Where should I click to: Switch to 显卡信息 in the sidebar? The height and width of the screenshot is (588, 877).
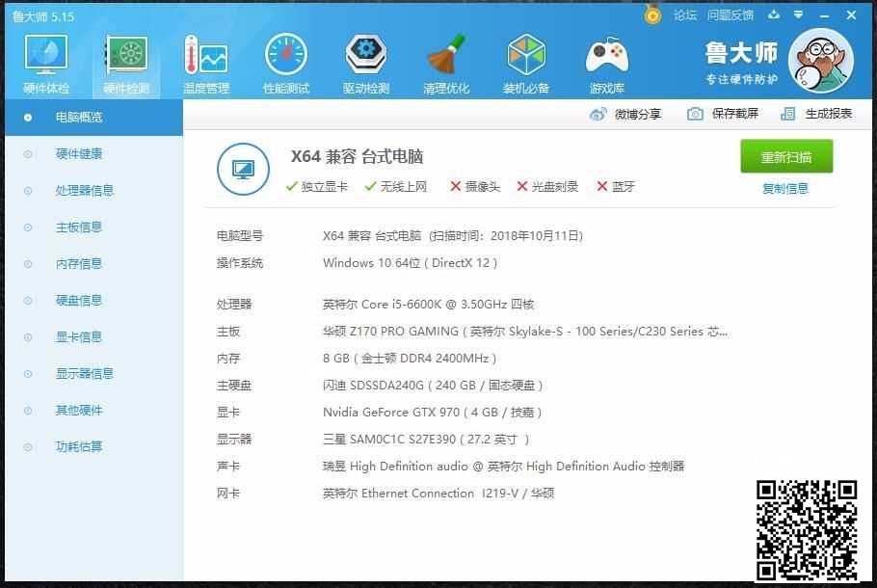tap(79, 337)
